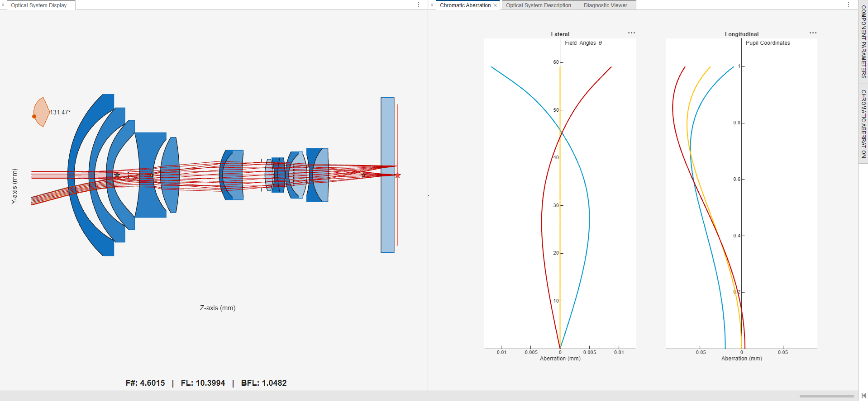Click the horizontal scrollbar at the bottom right

point(826,396)
